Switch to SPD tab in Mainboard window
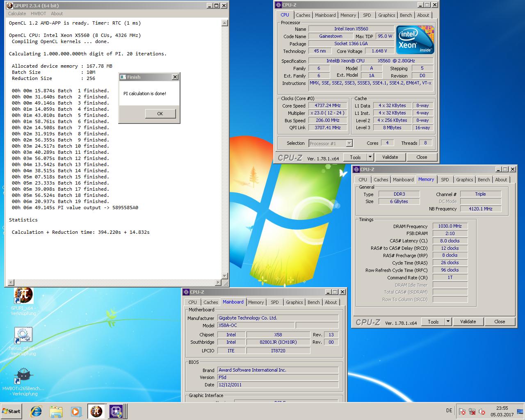 (x=275, y=302)
